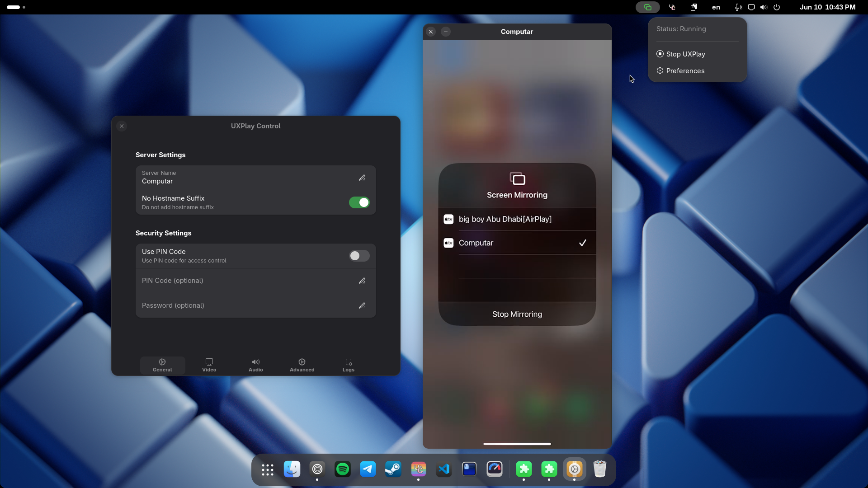The image size is (868, 488).
Task: Click the second green puzzle extension icon
Action: 549,469
